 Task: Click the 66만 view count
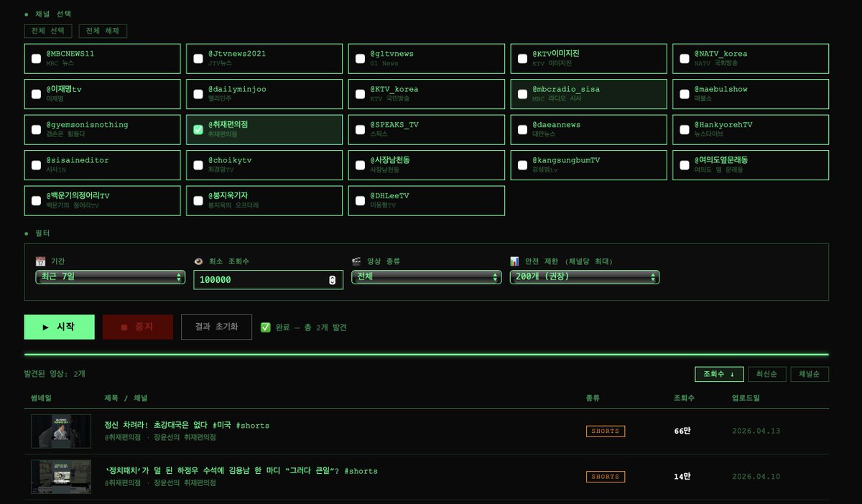click(x=682, y=431)
